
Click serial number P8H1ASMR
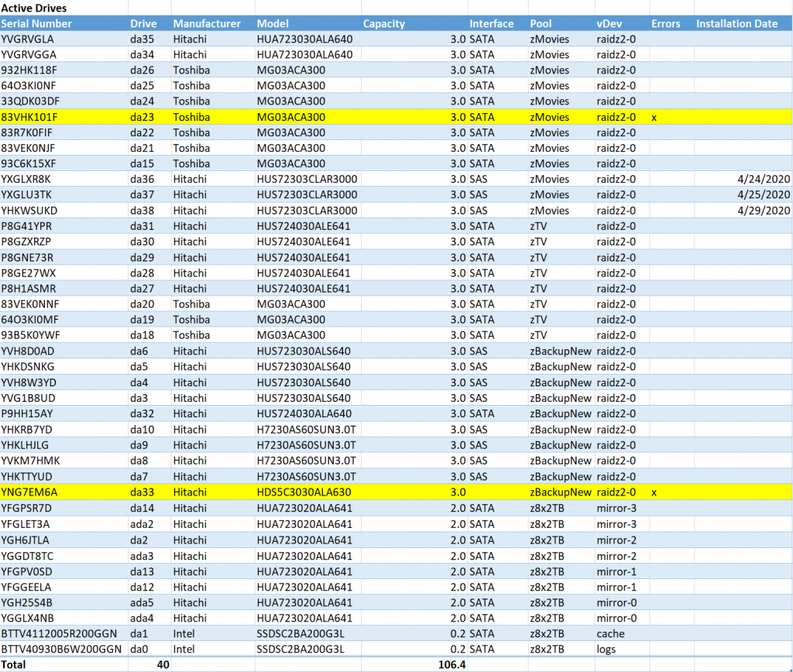(x=29, y=289)
